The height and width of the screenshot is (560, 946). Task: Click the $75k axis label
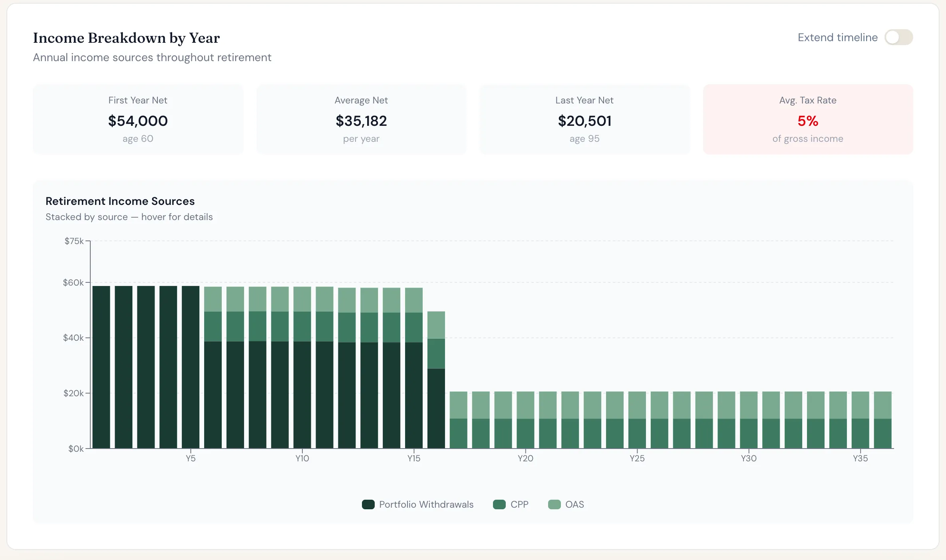coord(74,241)
